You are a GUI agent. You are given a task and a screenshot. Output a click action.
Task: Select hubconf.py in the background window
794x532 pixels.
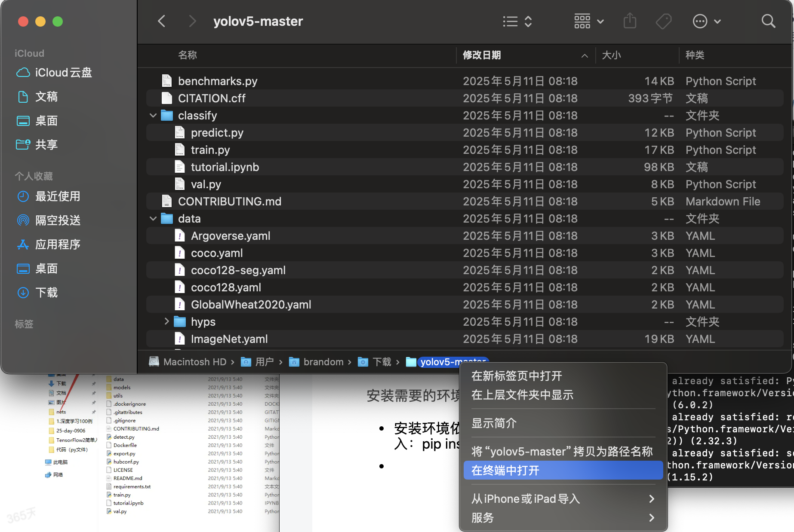point(126,462)
